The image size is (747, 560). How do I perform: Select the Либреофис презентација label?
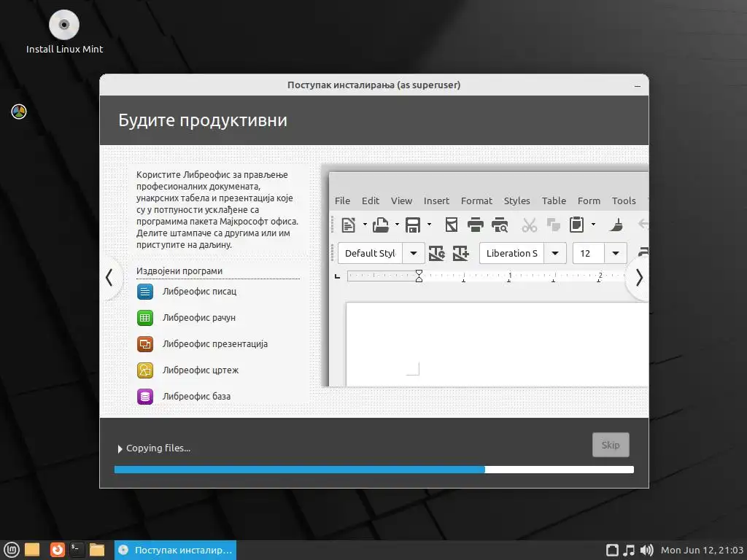click(215, 344)
